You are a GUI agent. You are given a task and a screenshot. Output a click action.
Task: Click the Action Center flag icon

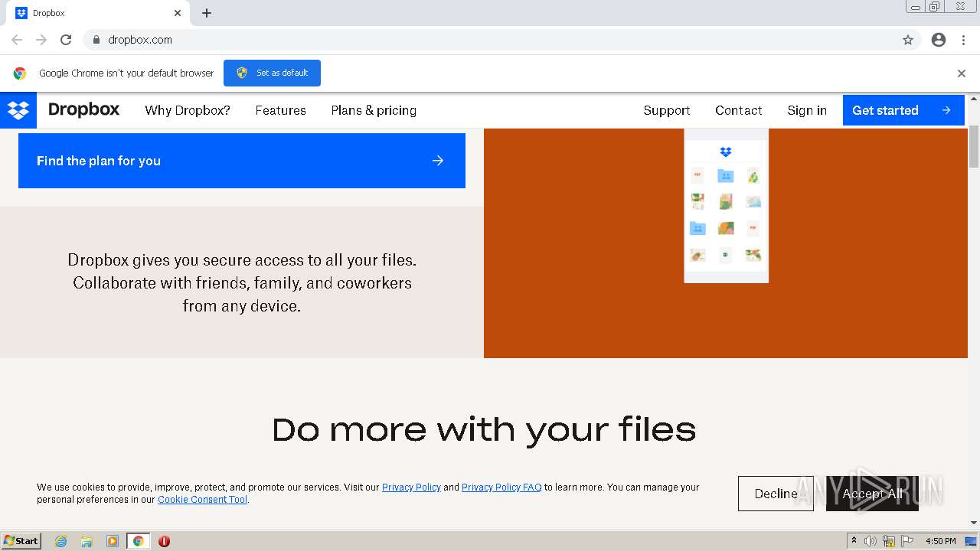(908, 541)
